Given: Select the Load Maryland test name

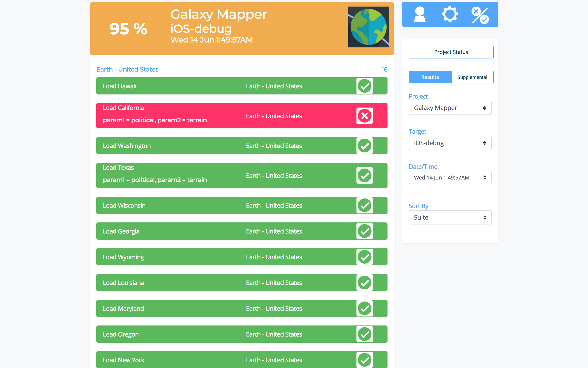Looking at the screenshot, I should [x=124, y=309].
